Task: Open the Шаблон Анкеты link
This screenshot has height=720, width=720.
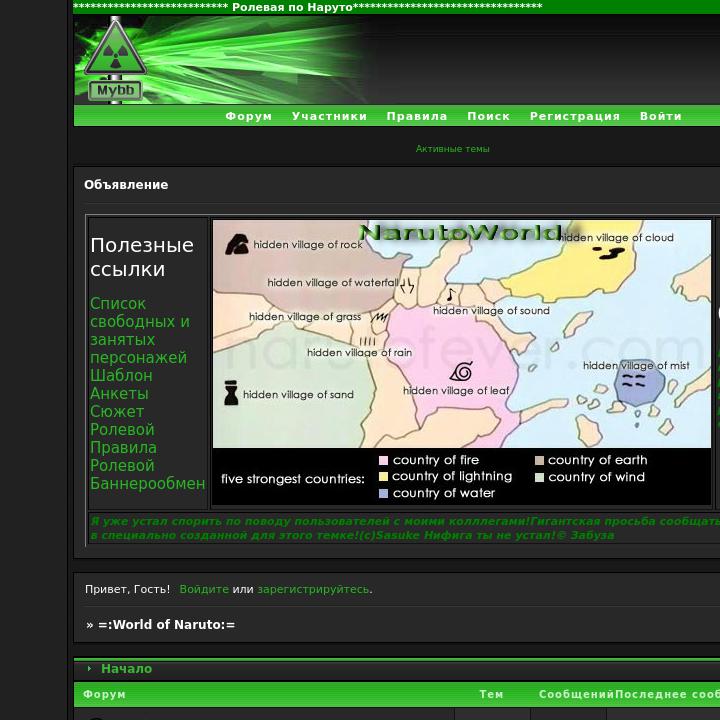Action: click(x=121, y=384)
